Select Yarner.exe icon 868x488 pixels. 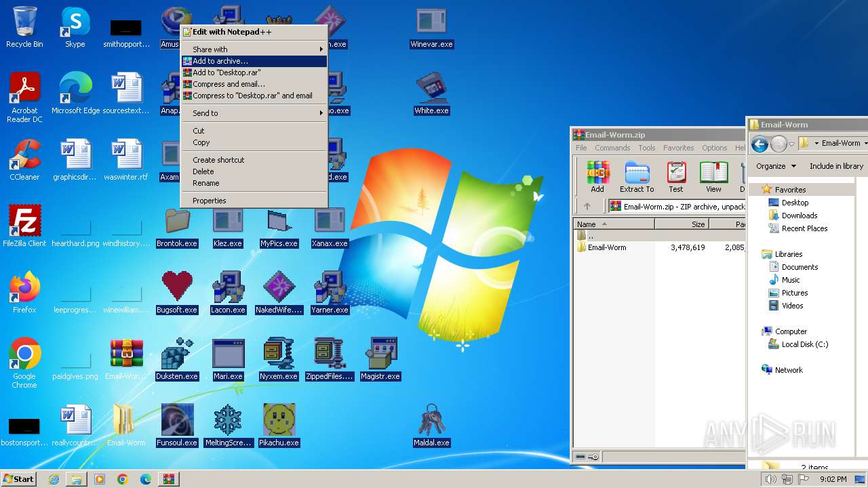[x=330, y=293]
